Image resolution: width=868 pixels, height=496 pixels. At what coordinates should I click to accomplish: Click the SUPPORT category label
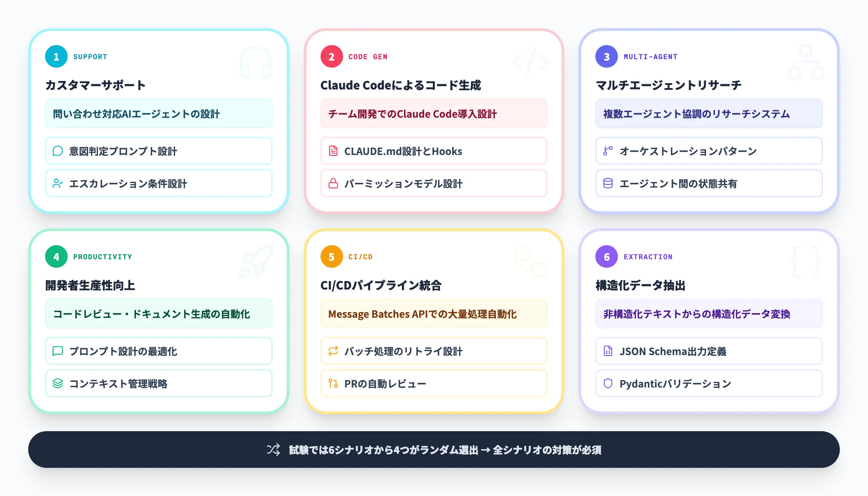coord(90,57)
